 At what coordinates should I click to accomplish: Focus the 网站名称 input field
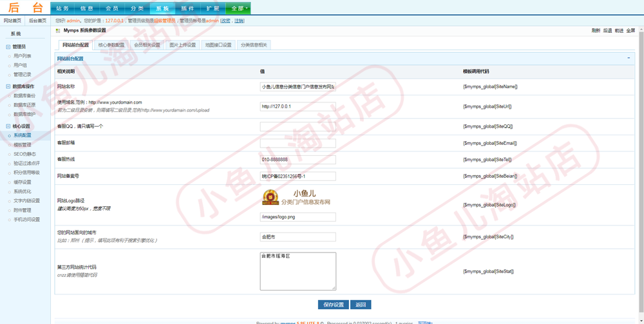pyautogui.click(x=298, y=87)
